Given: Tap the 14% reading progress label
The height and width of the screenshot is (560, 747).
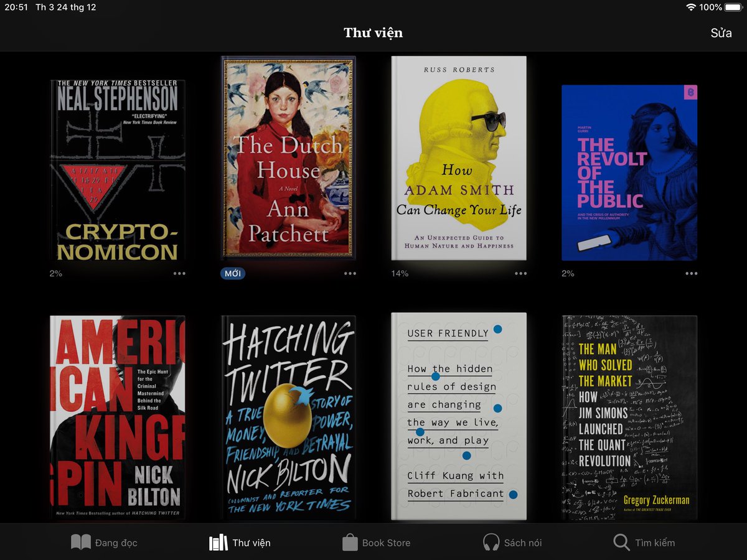Looking at the screenshot, I should 400,273.
